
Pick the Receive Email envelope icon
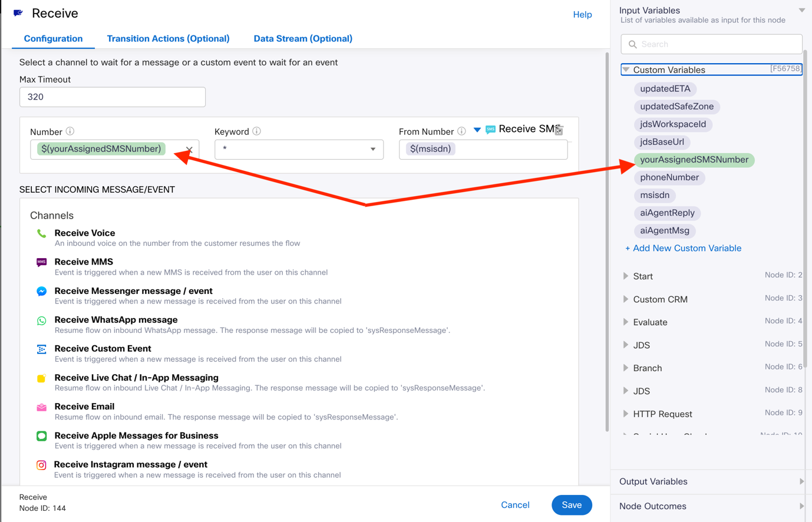tap(41, 407)
